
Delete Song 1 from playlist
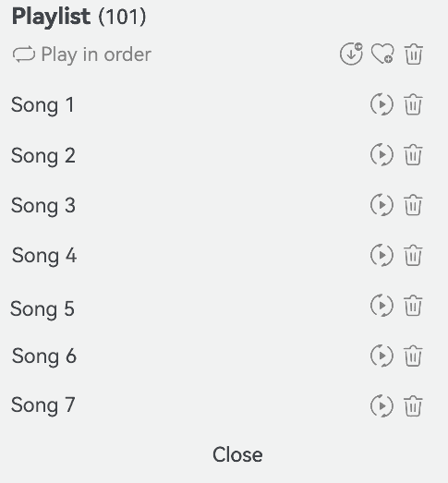pyautogui.click(x=413, y=104)
